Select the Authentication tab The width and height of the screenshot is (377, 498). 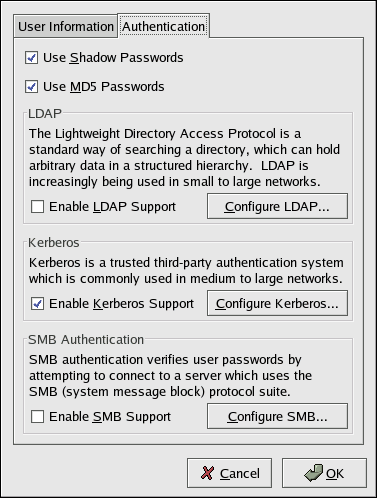click(163, 26)
